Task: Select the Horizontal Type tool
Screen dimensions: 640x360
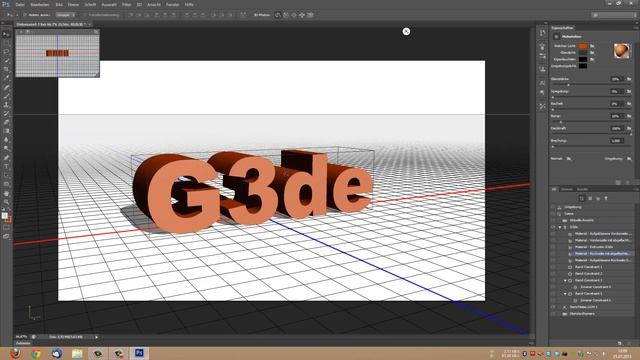Action: tap(6, 167)
